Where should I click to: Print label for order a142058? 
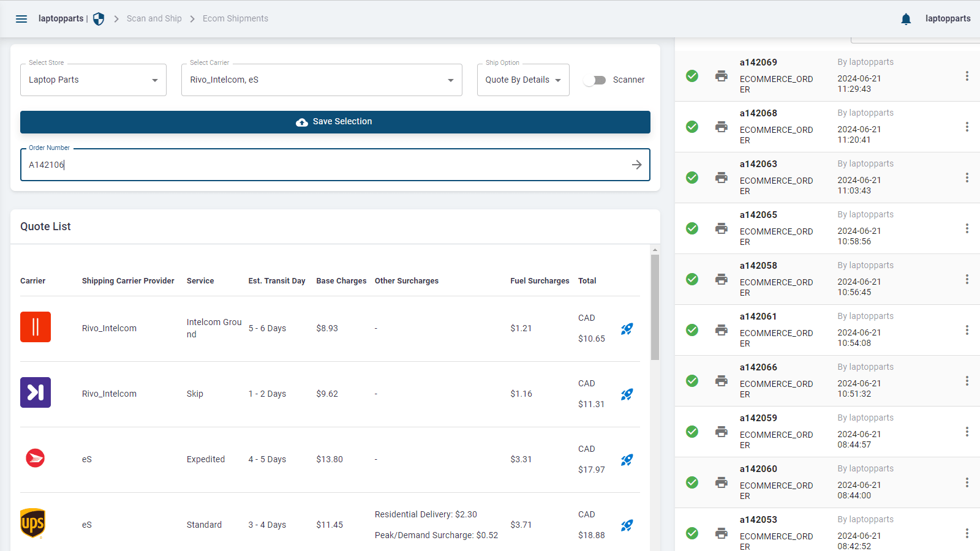pyautogui.click(x=722, y=279)
